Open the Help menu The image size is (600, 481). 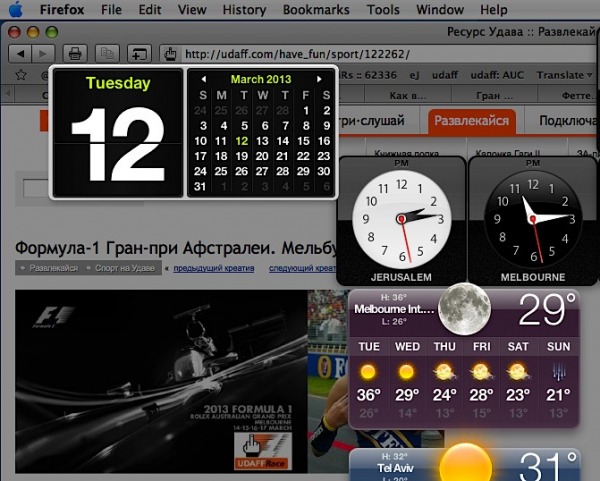[x=494, y=10]
